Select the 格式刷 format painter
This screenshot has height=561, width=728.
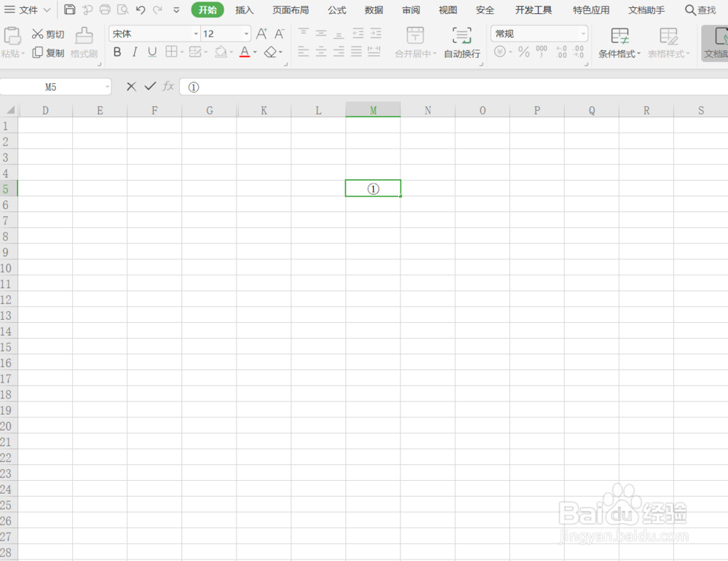(84, 42)
